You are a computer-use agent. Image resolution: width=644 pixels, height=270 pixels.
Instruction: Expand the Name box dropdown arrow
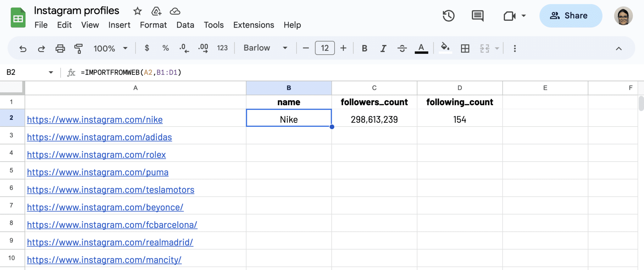click(x=51, y=73)
